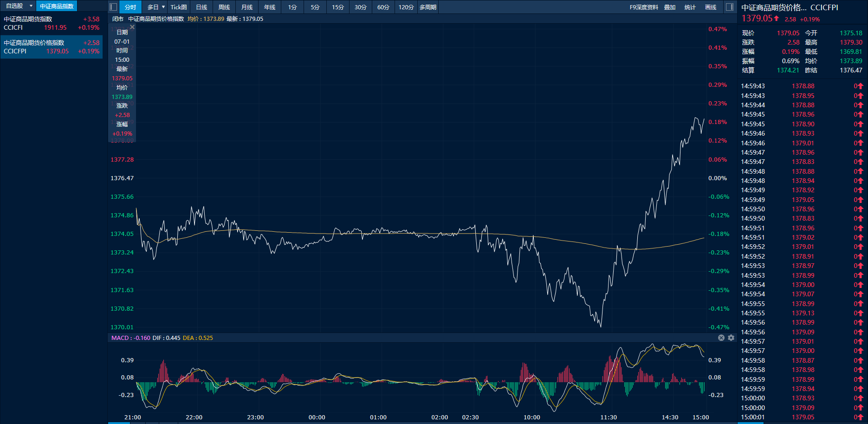The image size is (868, 424).
Task: Show the 日线 daily chart
Action: point(201,7)
